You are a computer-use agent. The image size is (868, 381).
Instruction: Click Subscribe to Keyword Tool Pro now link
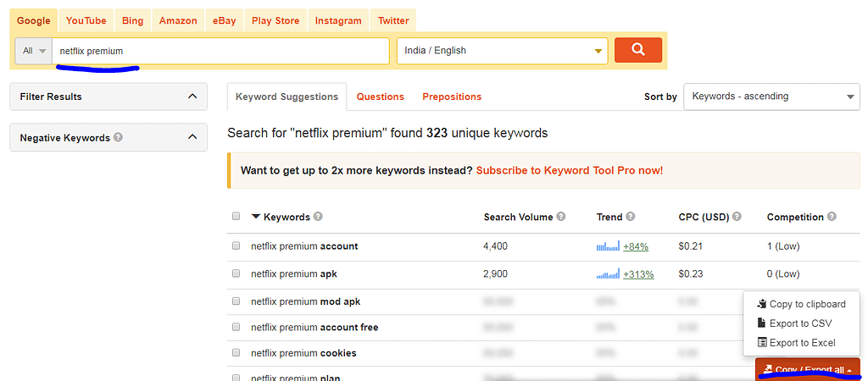click(569, 170)
